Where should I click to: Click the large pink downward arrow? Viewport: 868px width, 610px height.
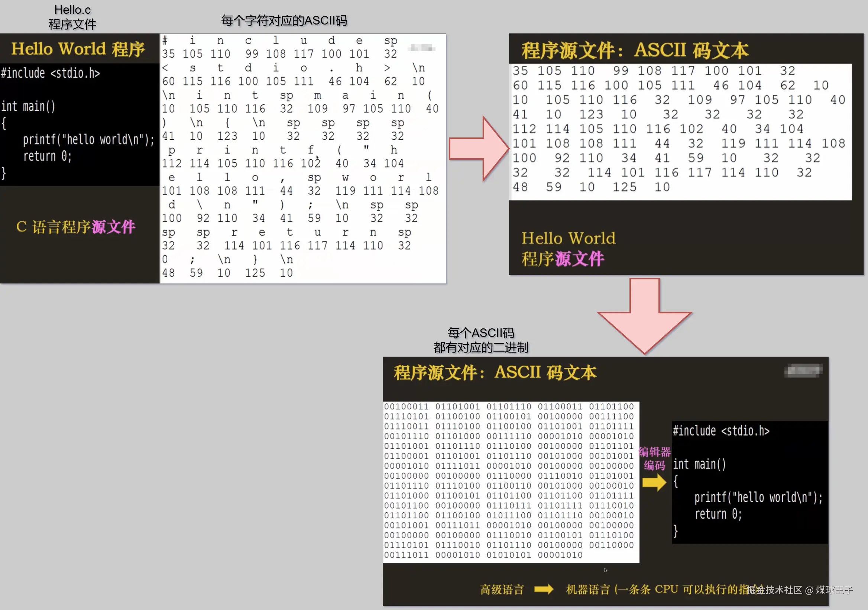coord(645,317)
